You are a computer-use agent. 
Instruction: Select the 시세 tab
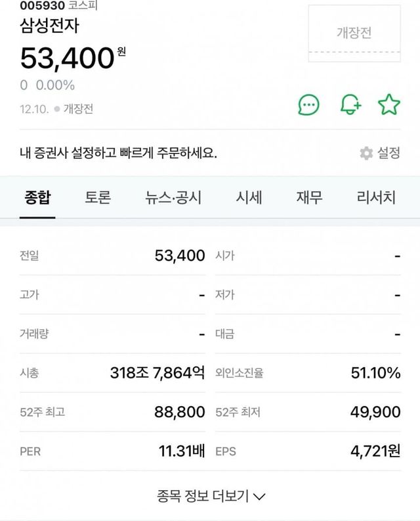(x=249, y=197)
